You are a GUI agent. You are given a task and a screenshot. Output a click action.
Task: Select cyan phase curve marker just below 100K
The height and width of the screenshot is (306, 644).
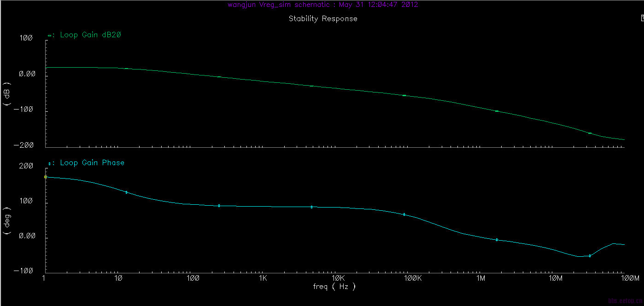click(404, 214)
